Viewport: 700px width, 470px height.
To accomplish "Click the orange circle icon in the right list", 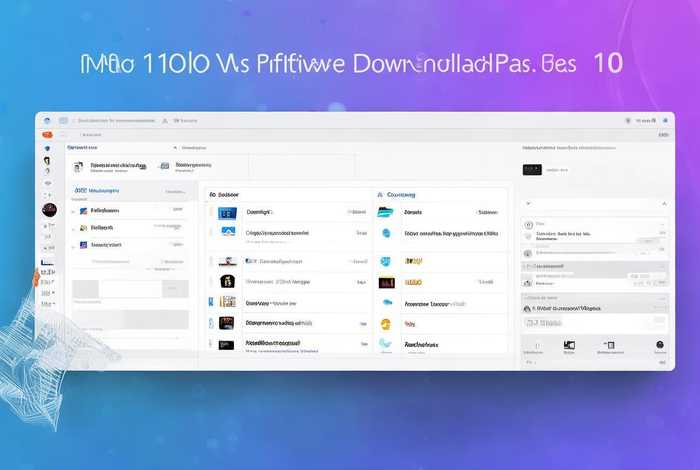I will coord(386,324).
